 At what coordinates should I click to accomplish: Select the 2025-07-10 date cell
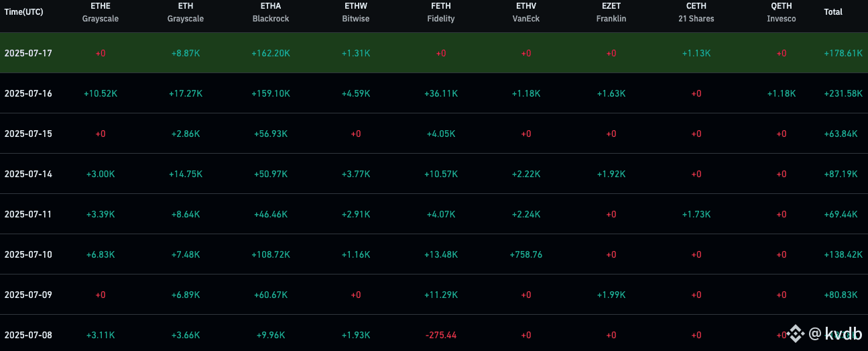click(28, 254)
